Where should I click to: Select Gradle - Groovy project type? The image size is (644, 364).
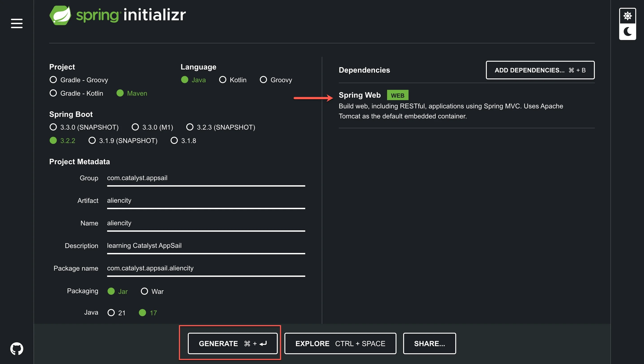53,80
